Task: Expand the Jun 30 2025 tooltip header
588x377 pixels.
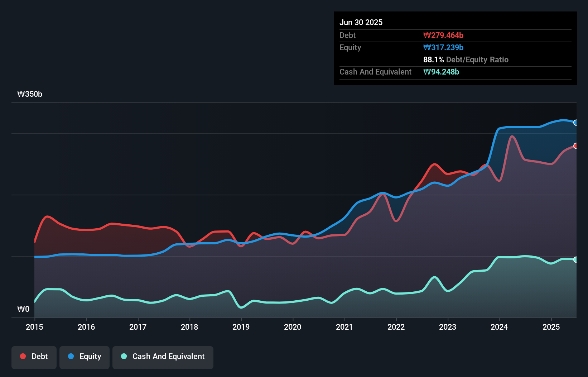Action: 361,22
